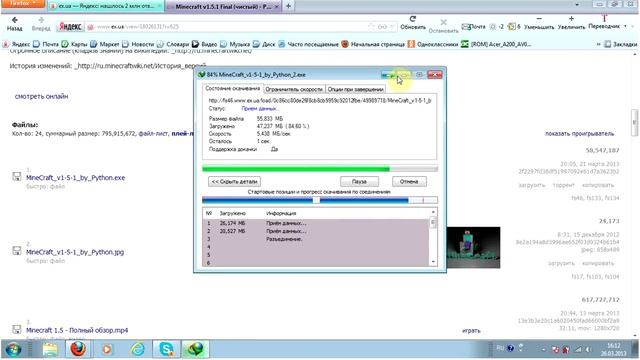Open the [ROM] Acer_A200 bookmark

coord(496,44)
